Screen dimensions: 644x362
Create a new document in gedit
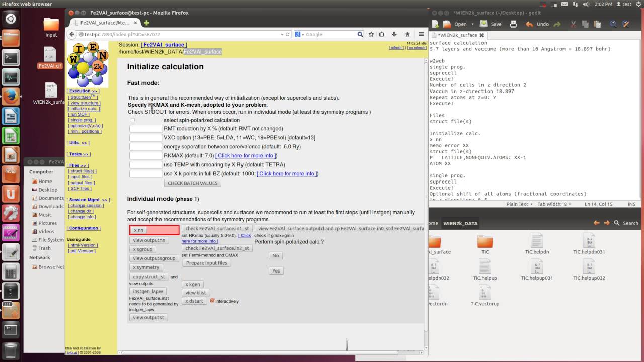click(435, 24)
